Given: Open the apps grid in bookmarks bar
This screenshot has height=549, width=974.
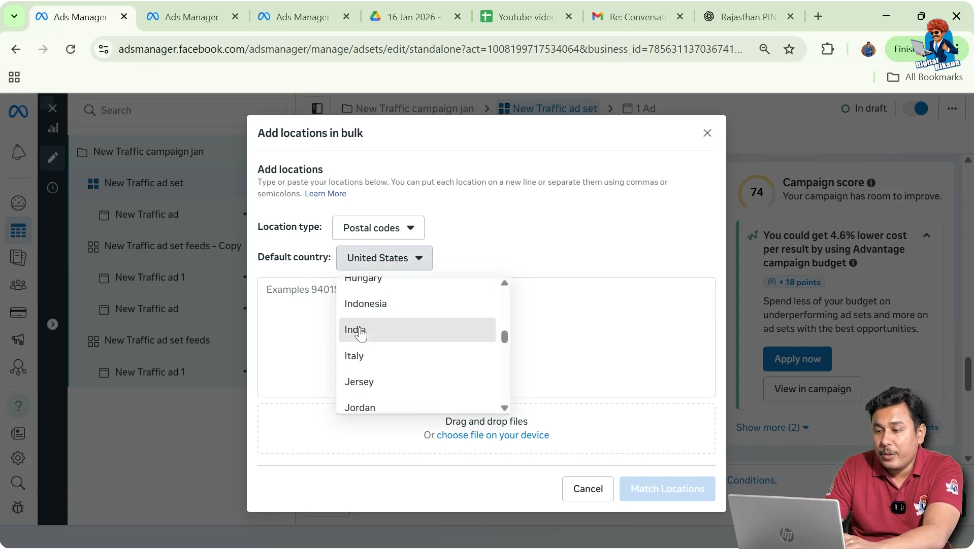Looking at the screenshot, I should [14, 77].
